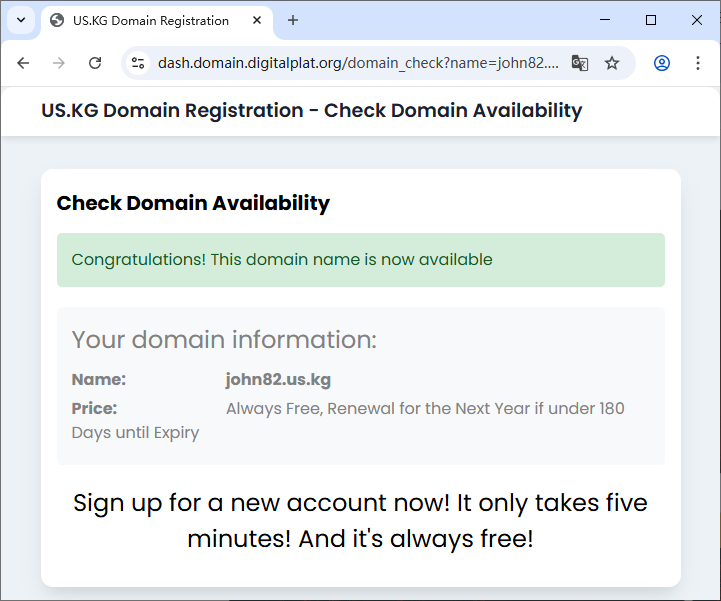
Task: Go back to the previous page
Action: pyautogui.click(x=23, y=63)
